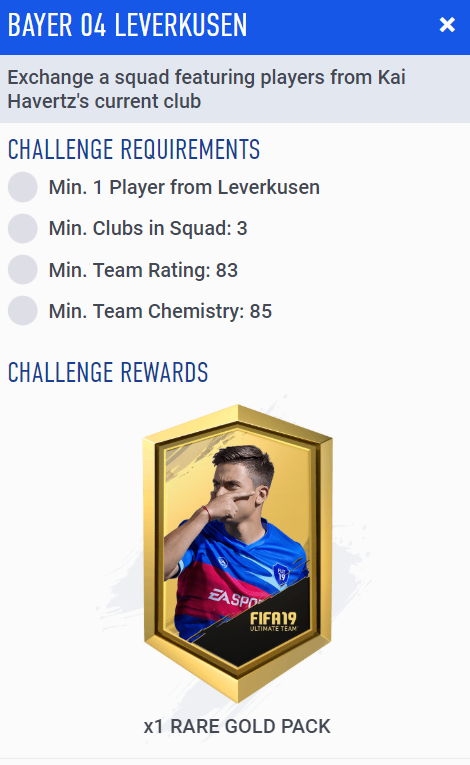Select the Min. Team Chemistry: 85 requirement label
This screenshot has width=470, height=765.
[160, 311]
